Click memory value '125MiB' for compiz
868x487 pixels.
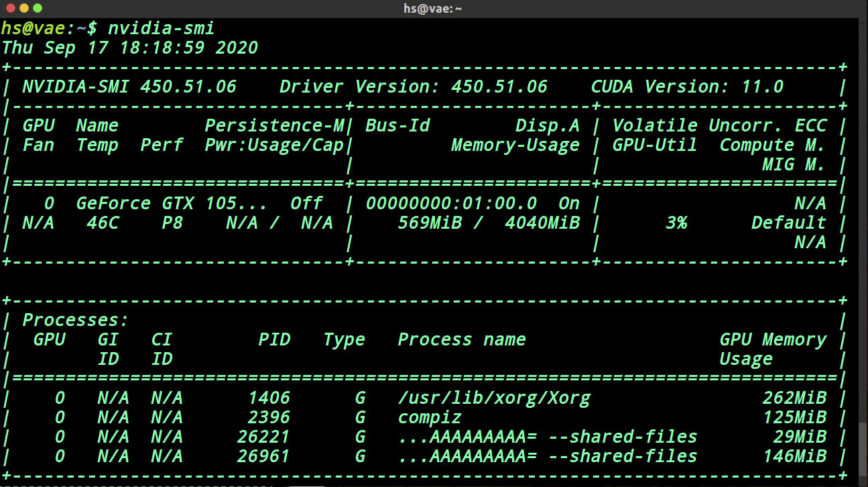pyautogui.click(x=794, y=417)
